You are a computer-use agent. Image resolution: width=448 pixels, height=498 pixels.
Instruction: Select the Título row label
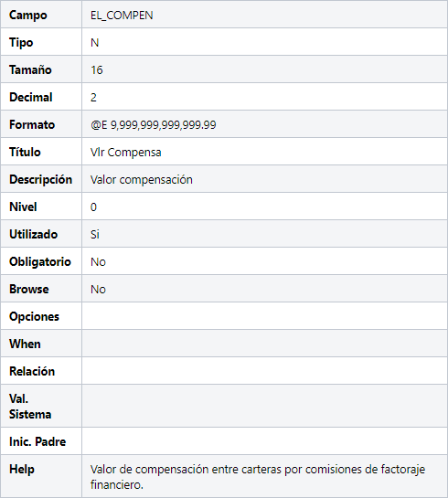click(x=25, y=152)
